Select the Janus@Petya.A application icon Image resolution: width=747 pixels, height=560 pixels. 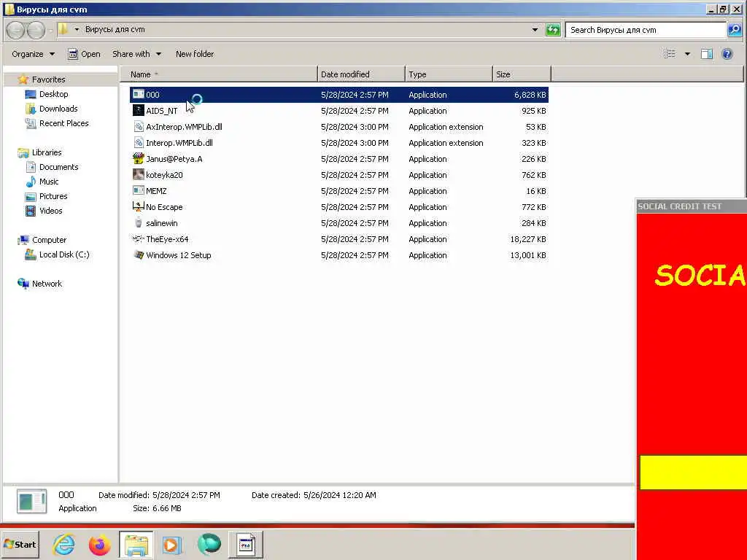[x=138, y=158]
